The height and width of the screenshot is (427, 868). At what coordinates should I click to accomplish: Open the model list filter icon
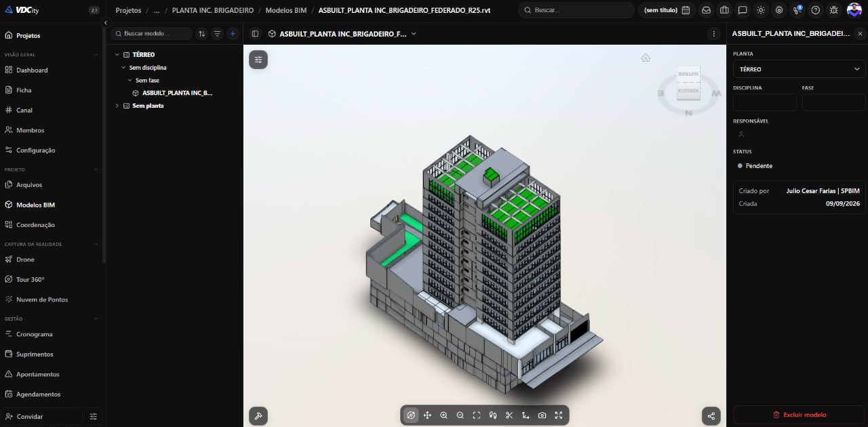(217, 33)
